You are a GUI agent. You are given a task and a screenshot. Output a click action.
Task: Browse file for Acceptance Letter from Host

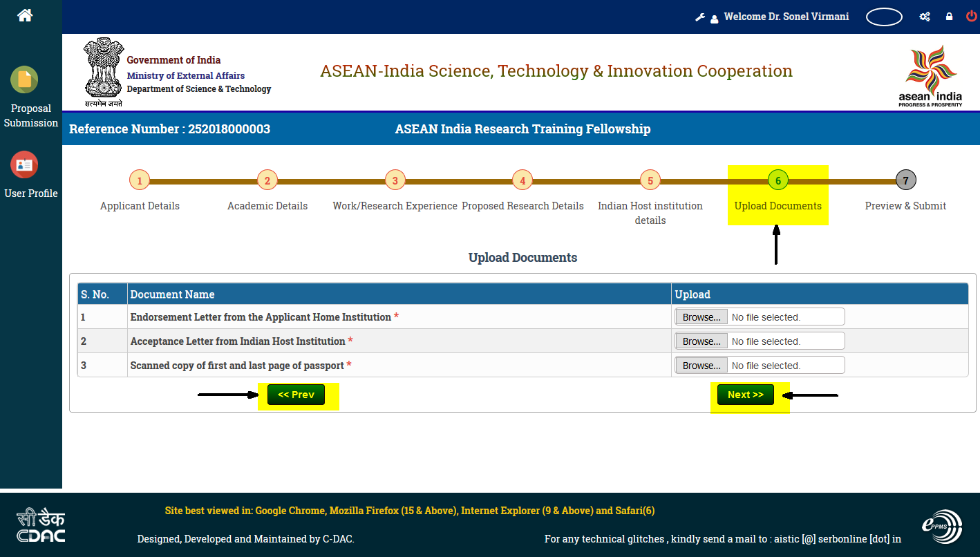(x=701, y=341)
